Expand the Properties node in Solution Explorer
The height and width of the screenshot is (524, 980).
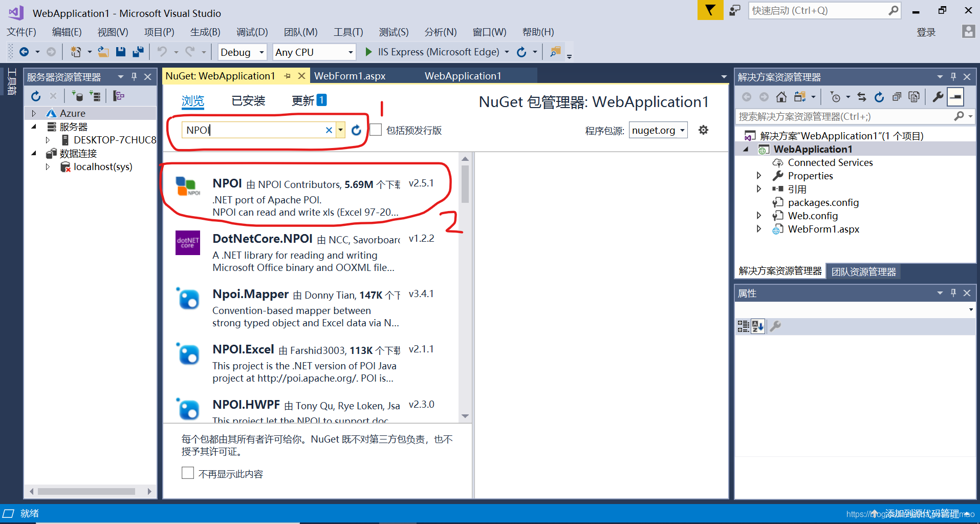[759, 175]
